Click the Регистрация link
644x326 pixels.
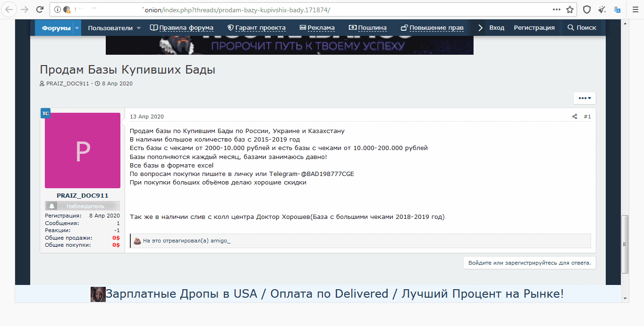pyautogui.click(x=534, y=28)
